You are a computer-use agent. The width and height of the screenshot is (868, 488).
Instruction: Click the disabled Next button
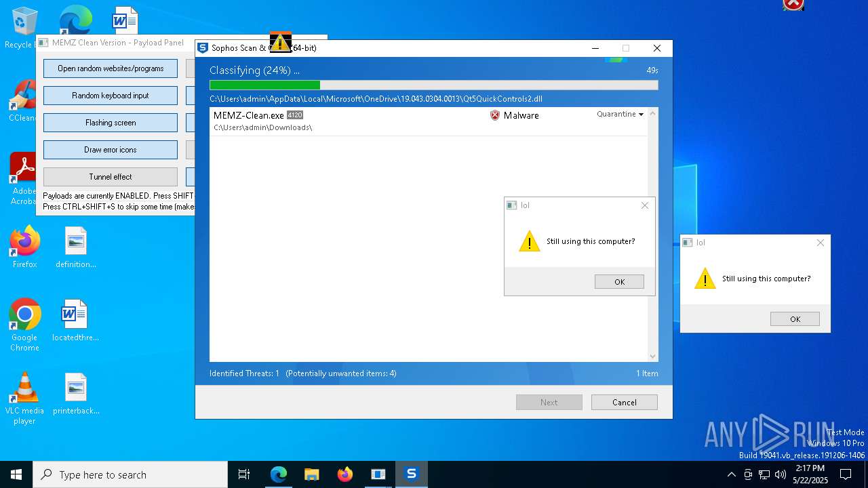(x=549, y=402)
